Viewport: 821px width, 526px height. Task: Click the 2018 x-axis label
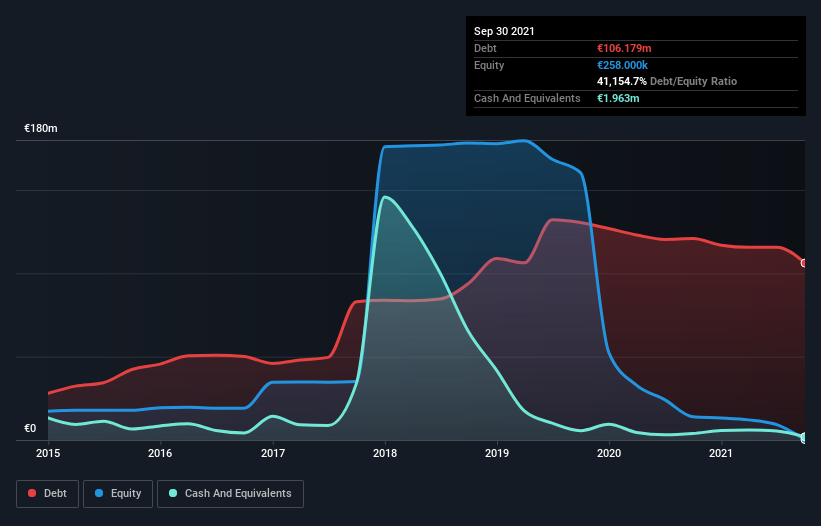pyautogui.click(x=385, y=453)
